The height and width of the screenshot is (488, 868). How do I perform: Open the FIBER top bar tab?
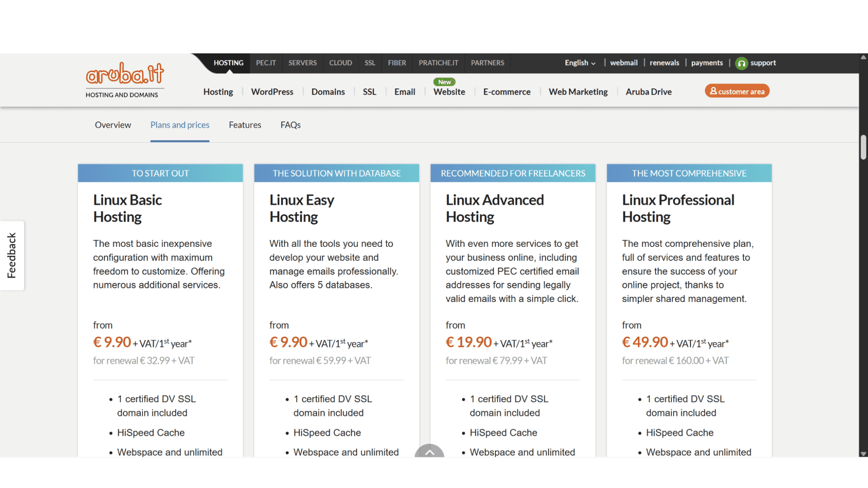(x=397, y=63)
